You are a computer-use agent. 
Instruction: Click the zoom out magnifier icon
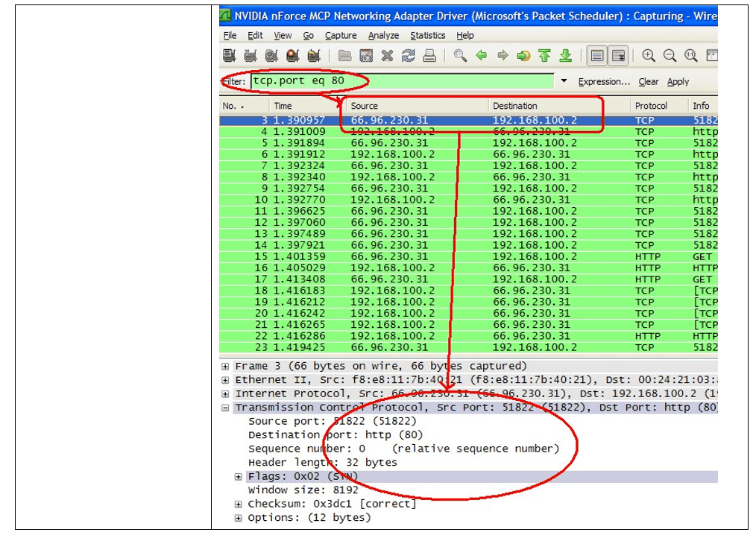[x=670, y=56]
